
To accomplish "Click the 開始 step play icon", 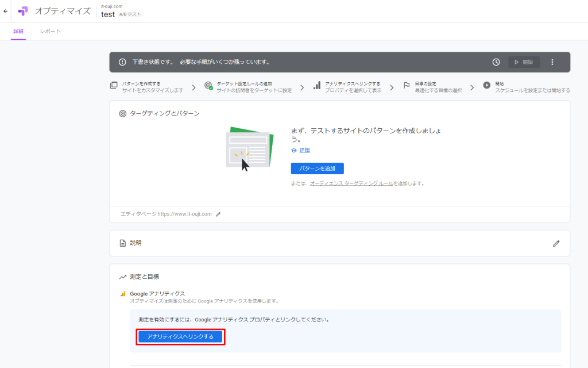I will pos(486,85).
